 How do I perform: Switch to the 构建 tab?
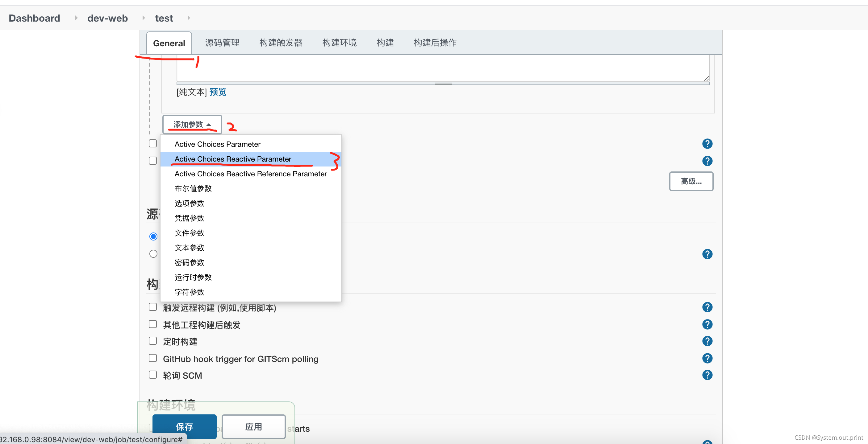pos(385,43)
